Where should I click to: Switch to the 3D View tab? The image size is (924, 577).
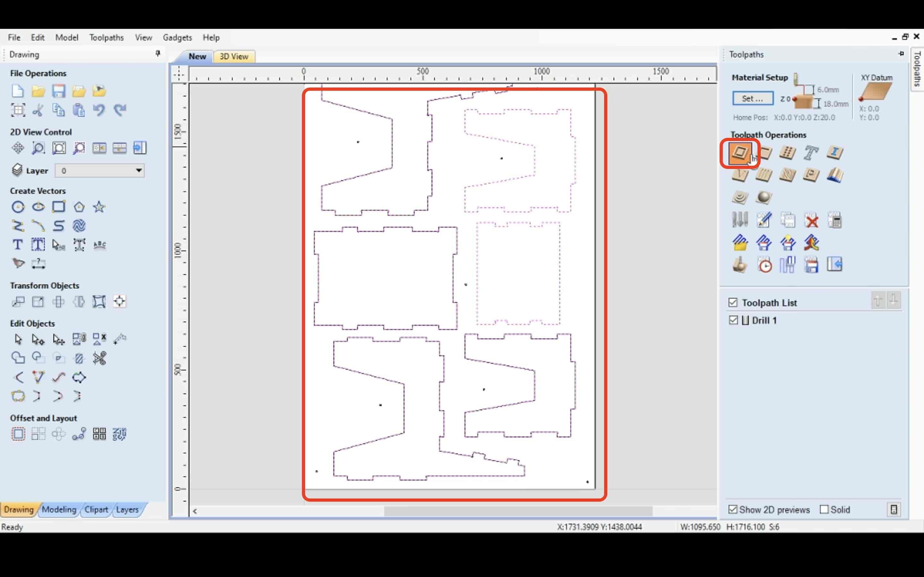pos(234,56)
